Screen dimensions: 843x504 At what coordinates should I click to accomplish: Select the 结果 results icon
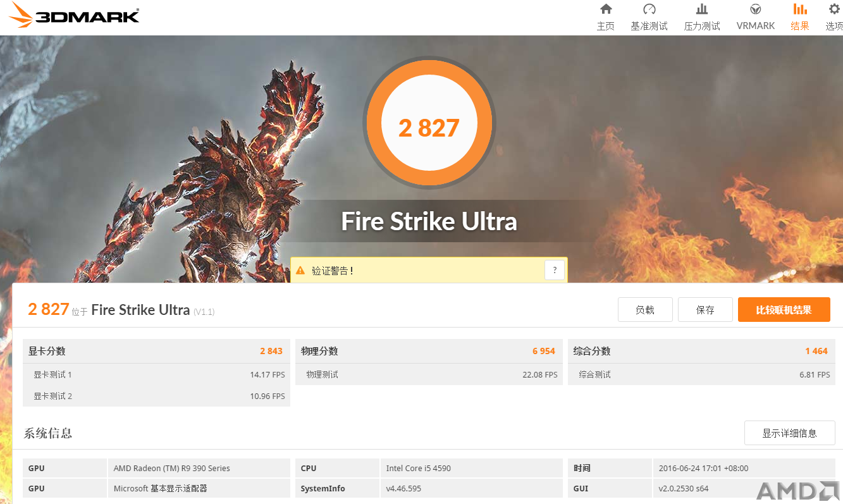800,9
